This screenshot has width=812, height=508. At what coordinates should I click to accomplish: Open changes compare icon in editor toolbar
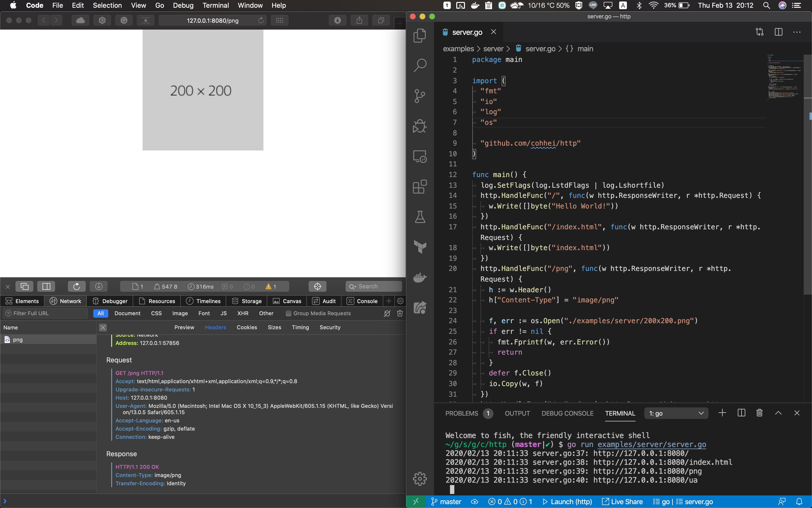click(x=760, y=32)
